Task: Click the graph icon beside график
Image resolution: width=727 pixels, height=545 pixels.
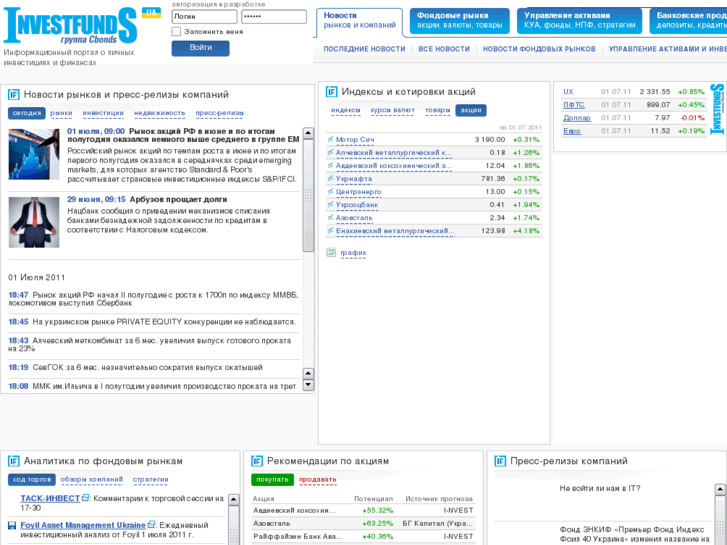Action: point(331,253)
